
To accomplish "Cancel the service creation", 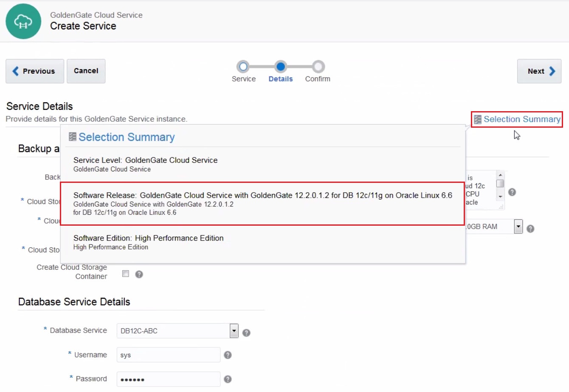I will coord(86,71).
